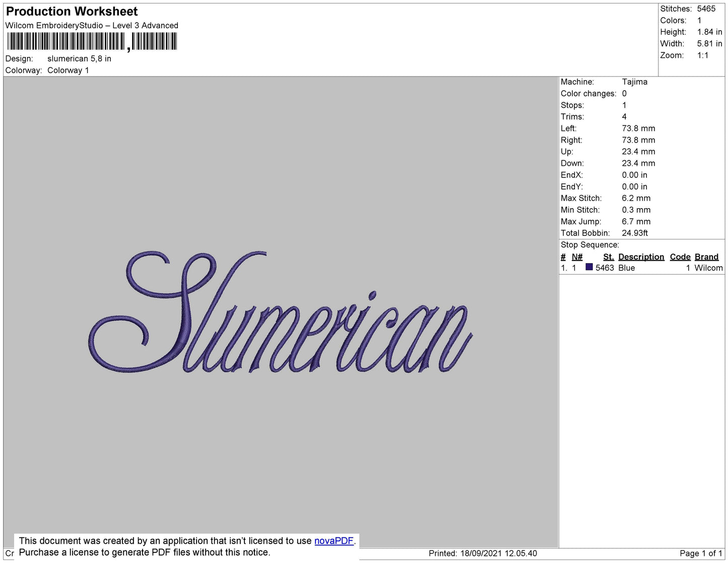Select the EndY value '0.00 in'
728x563 pixels.
[634, 186]
